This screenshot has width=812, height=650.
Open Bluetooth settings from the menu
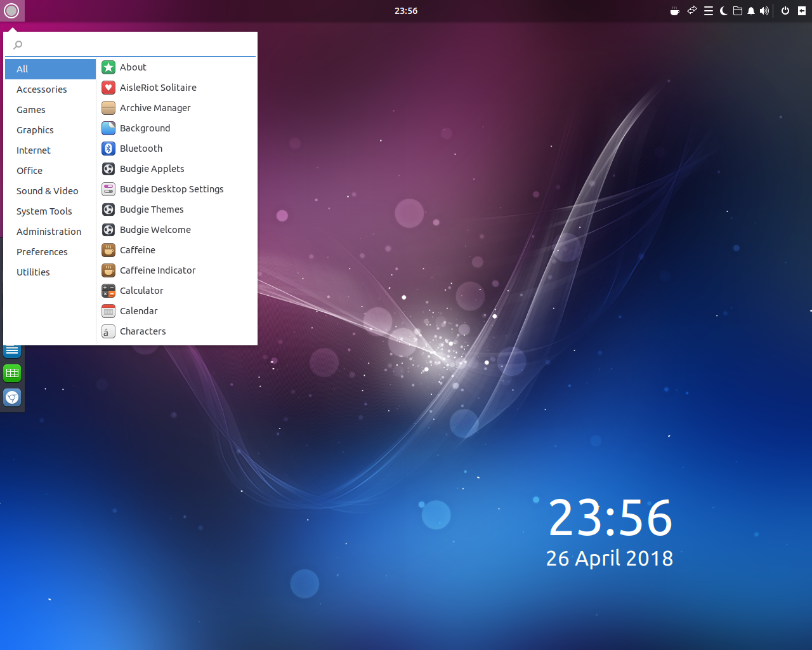tap(177, 149)
